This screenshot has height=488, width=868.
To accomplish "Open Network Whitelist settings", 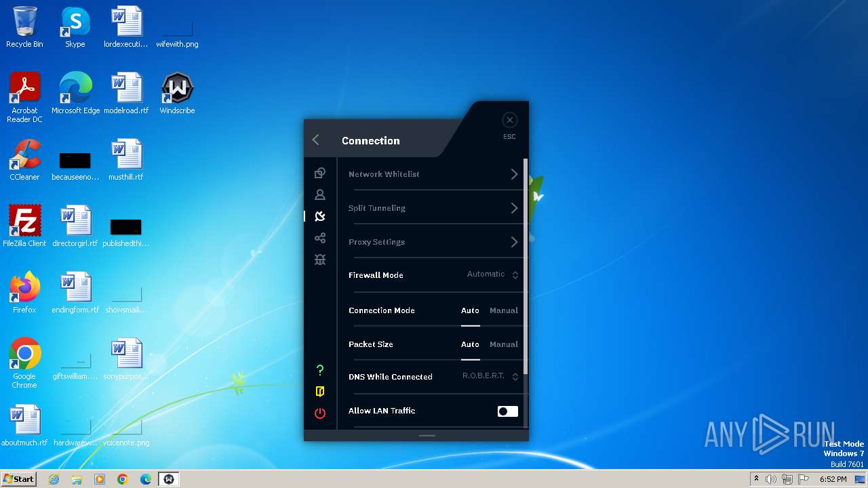I will tap(433, 174).
